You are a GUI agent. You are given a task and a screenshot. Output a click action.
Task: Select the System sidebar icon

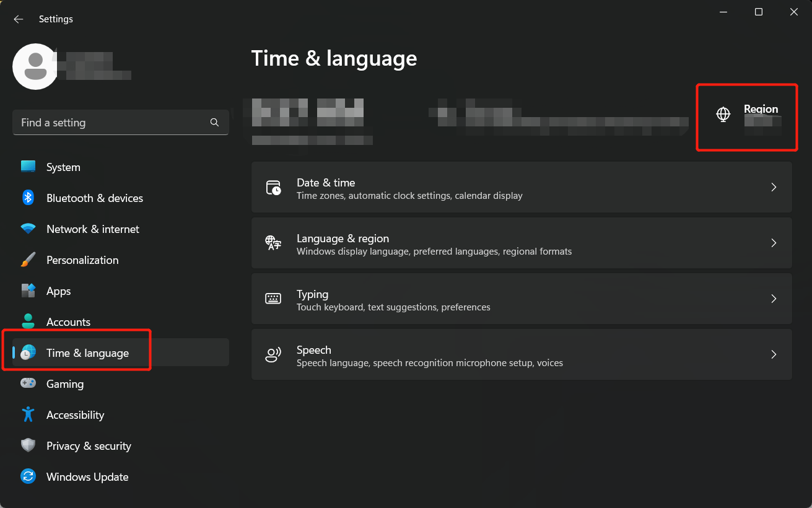tap(28, 167)
